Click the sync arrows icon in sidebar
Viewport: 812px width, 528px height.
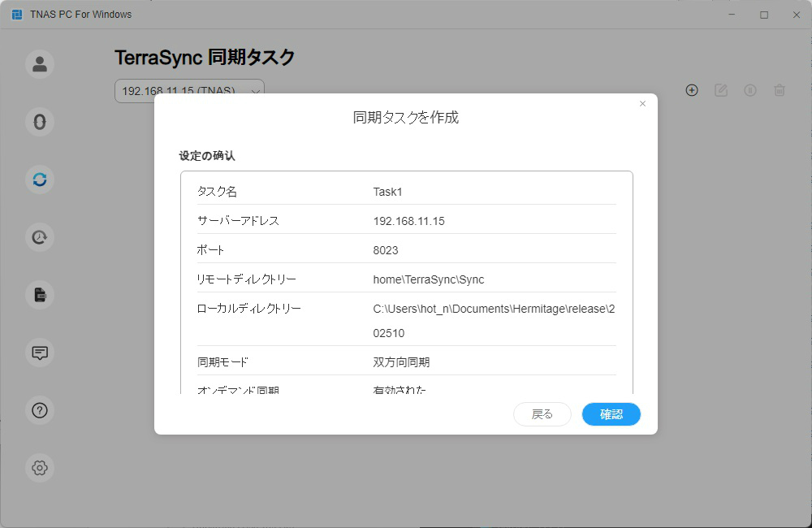click(x=40, y=179)
